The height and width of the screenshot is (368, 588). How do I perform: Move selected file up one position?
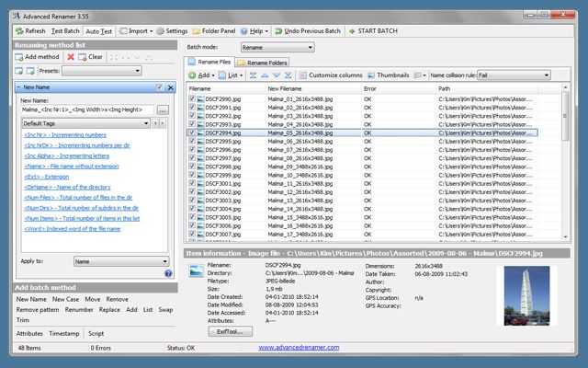tap(265, 75)
